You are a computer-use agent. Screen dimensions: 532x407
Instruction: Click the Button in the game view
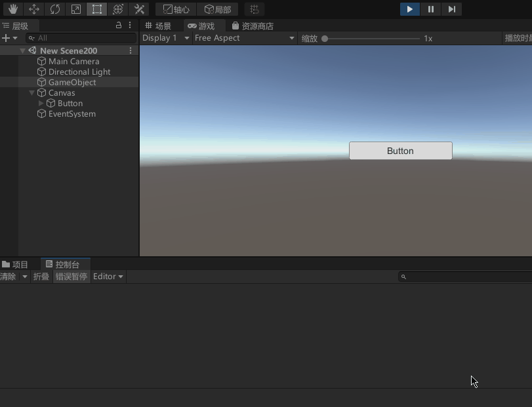[400, 151]
